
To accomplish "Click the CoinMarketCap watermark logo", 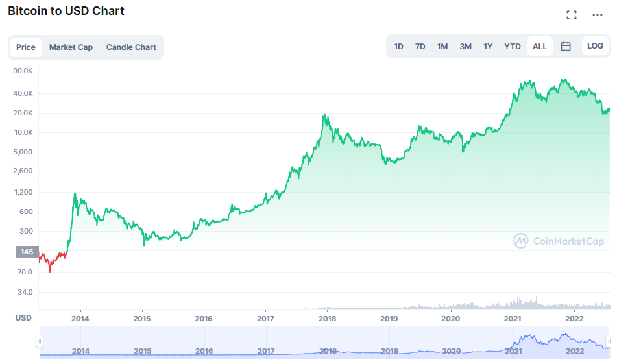I will [x=559, y=241].
